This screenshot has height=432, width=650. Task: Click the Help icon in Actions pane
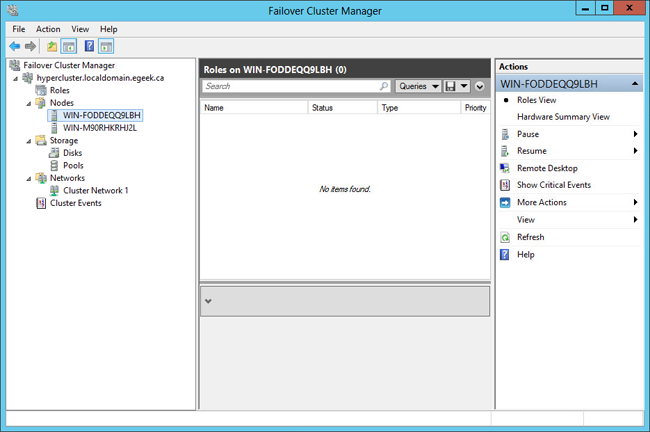[x=504, y=255]
